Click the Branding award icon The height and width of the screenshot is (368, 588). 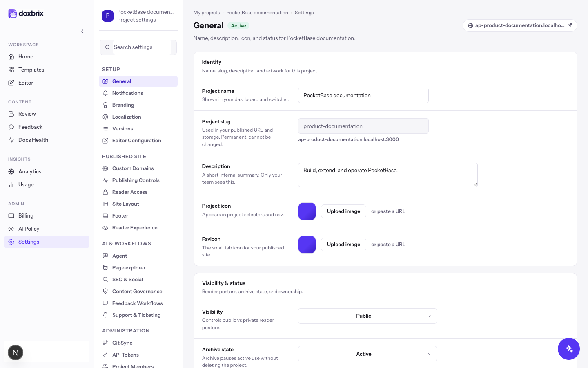coord(105,105)
